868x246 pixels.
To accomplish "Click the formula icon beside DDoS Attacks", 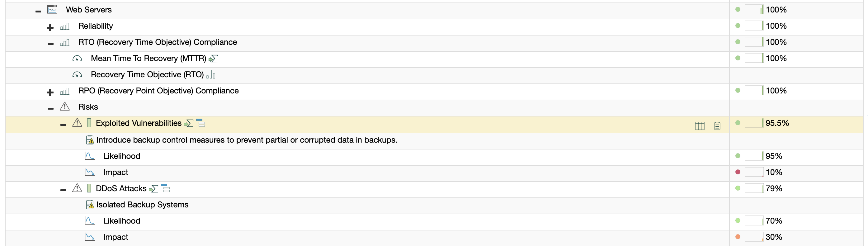I will click(154, 189).
